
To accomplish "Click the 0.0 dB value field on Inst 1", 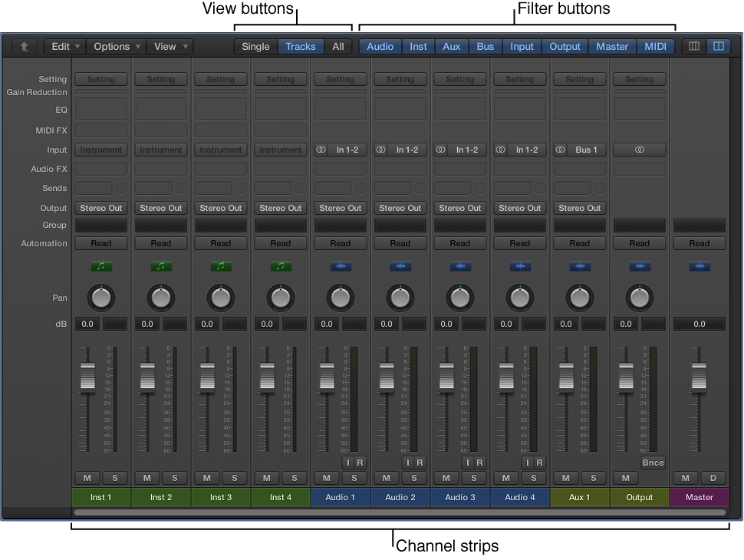I will 87,324.
